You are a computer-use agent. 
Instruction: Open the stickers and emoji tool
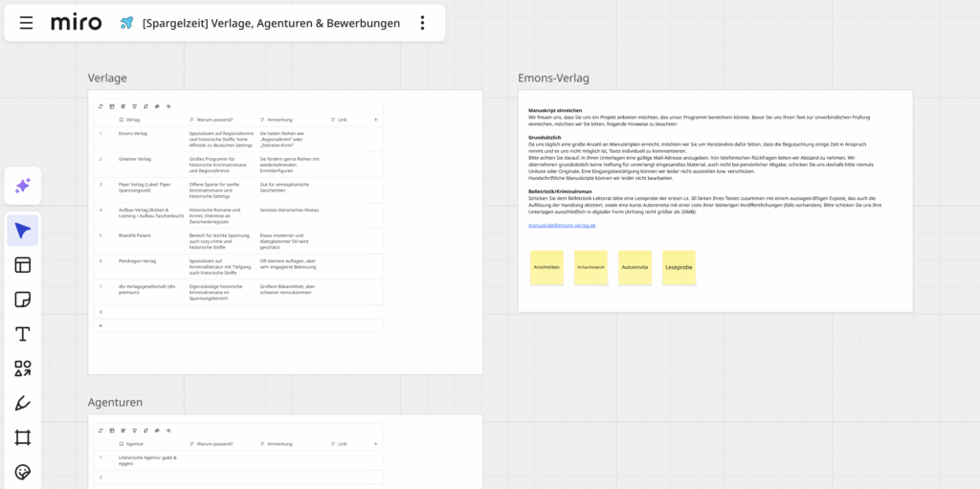(x=23, y=472)
